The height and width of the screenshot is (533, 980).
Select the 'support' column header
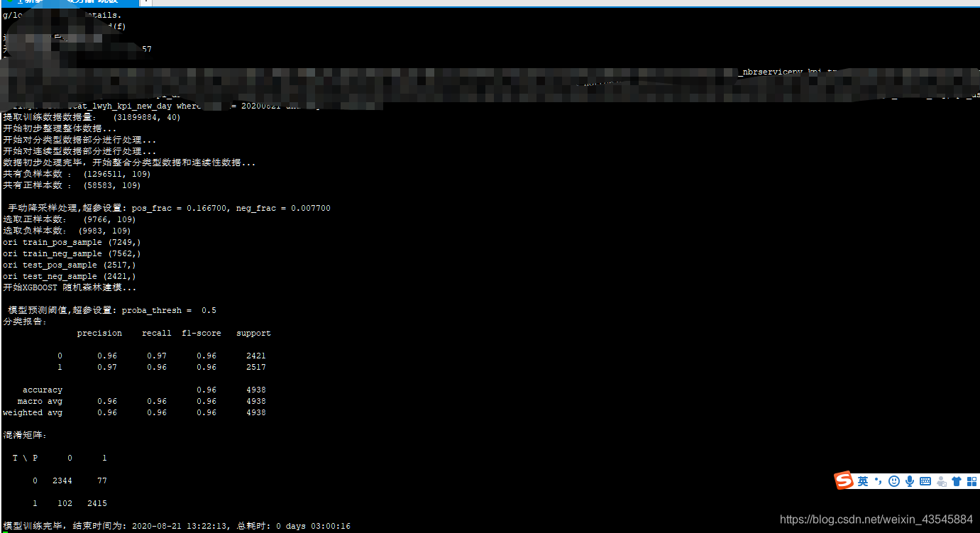(253, 333)
